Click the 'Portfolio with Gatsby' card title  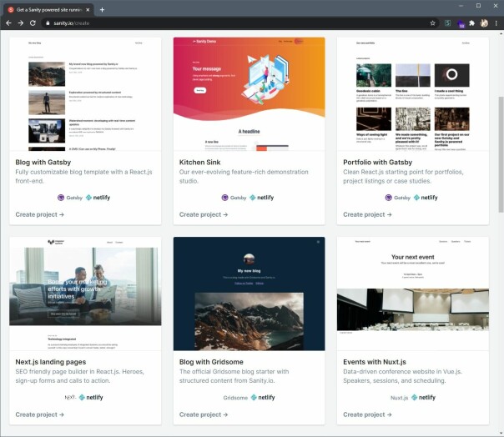click(x=378, y=163)
